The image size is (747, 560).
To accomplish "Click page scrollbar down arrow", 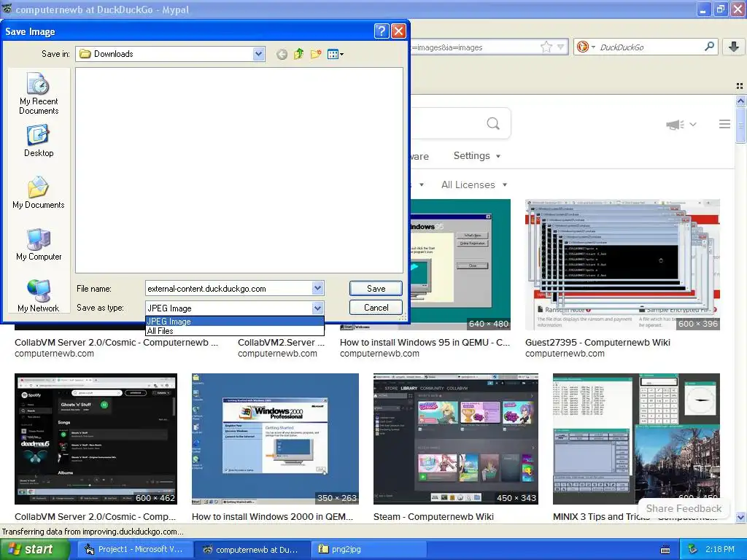I will tap(740, 517).
